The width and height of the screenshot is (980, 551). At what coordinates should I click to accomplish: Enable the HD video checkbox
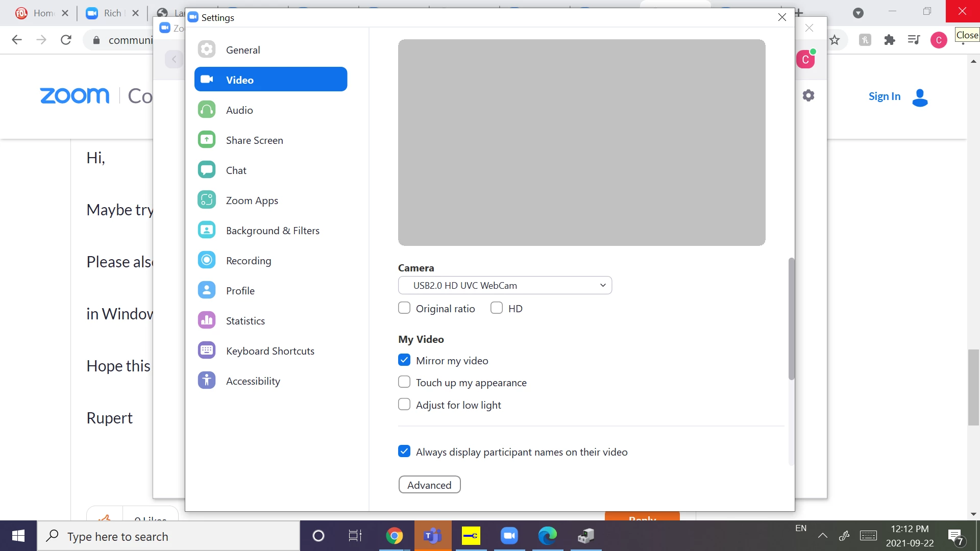click(x=497, y=308)
